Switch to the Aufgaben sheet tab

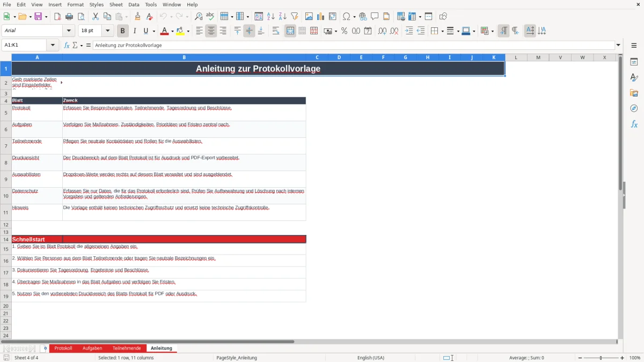pos(92,349)
